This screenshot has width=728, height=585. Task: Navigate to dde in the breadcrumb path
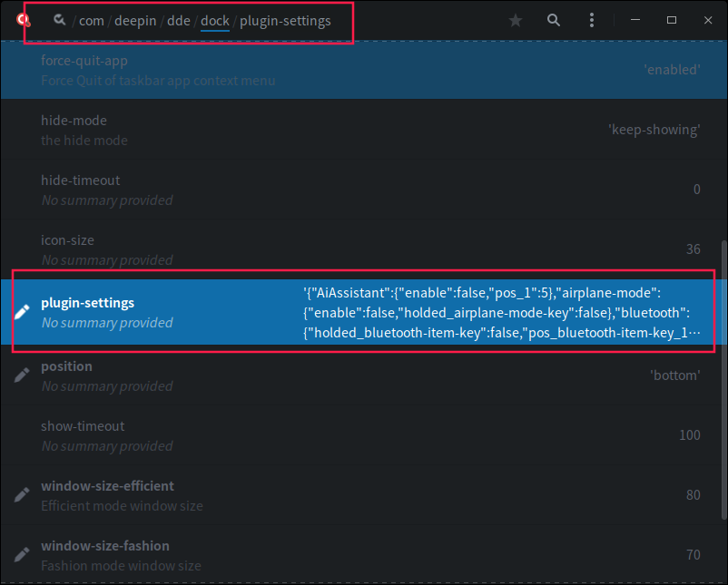click(178, 20)
